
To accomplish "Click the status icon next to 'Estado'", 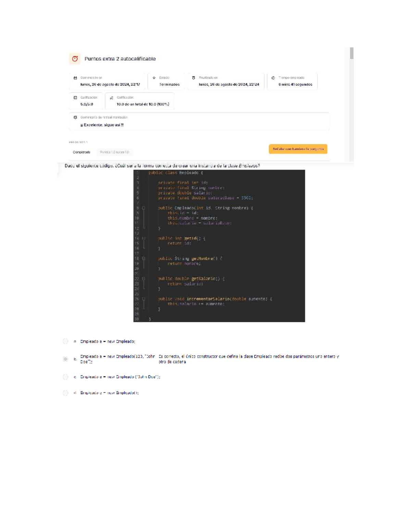I will 154,78.
